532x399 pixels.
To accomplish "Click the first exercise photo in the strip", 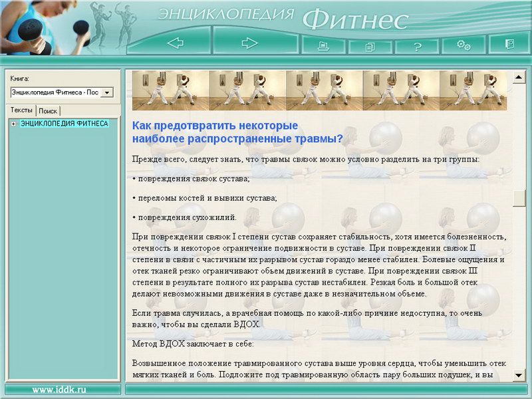I will click(170, 90).
